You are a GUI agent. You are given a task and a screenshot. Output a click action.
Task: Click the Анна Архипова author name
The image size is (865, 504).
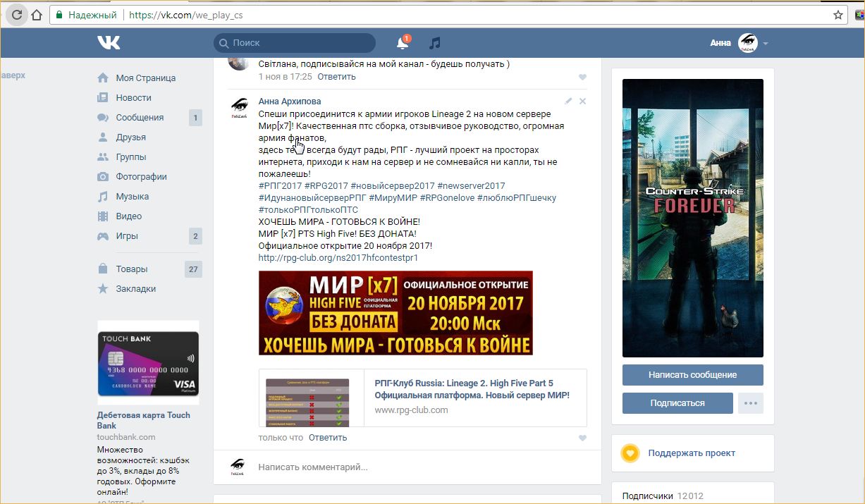coord(290,101)
